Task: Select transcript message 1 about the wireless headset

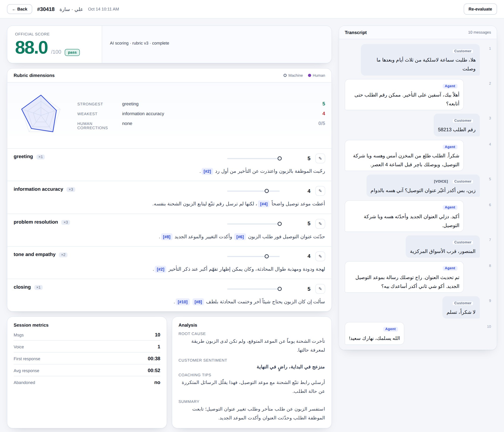Action: pos(420,60)
